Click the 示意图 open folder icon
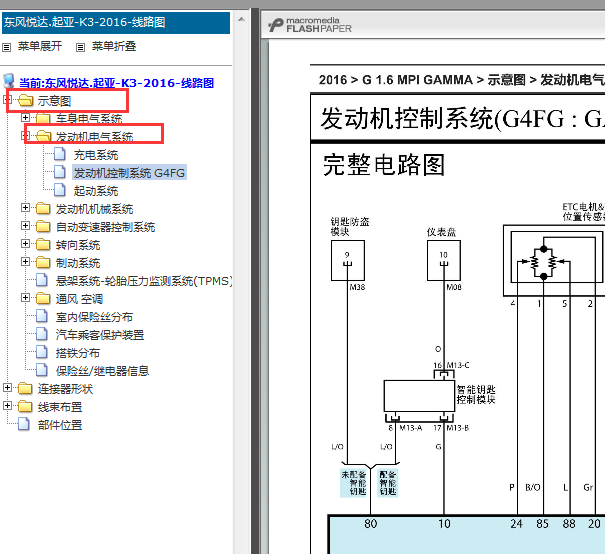The height and width of the screenshot is (554, 605). pyautogui.click(x=26, y=101)
